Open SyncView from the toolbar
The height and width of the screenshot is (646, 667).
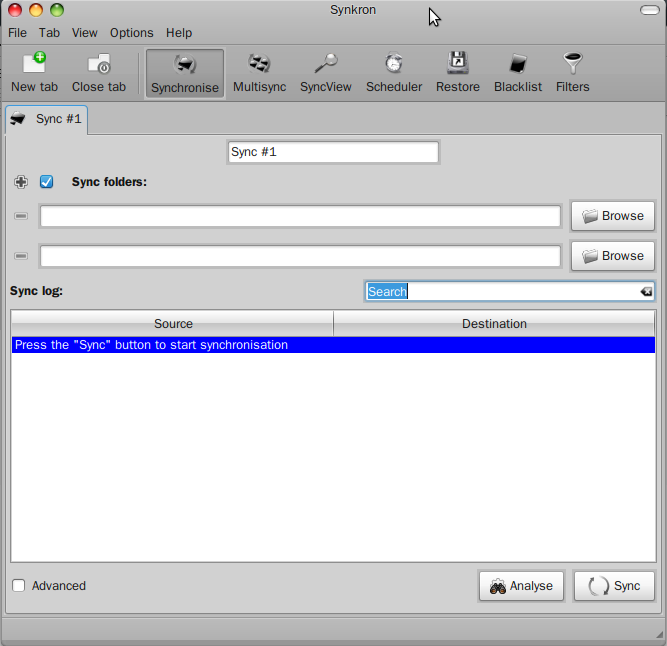click(x=326, y=73)
